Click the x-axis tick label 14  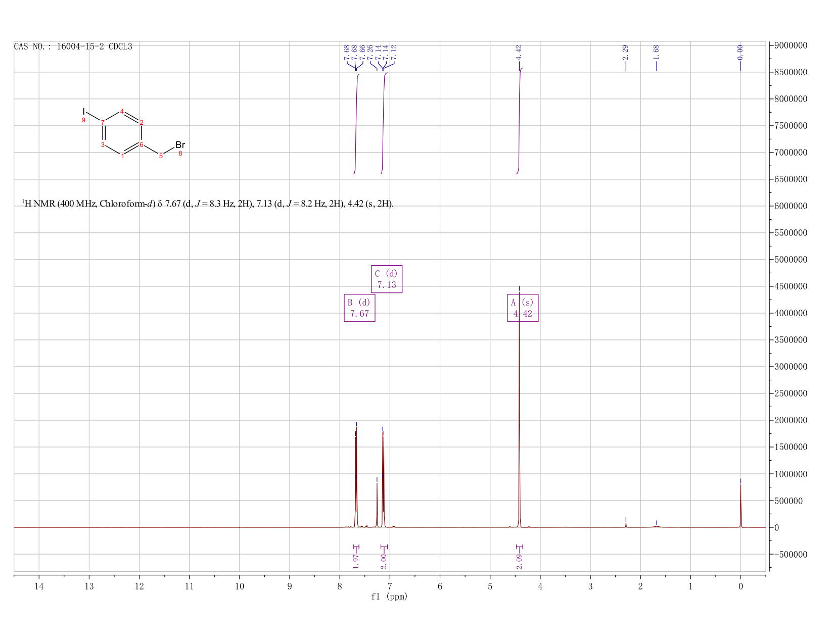click(x=39, y=586)
